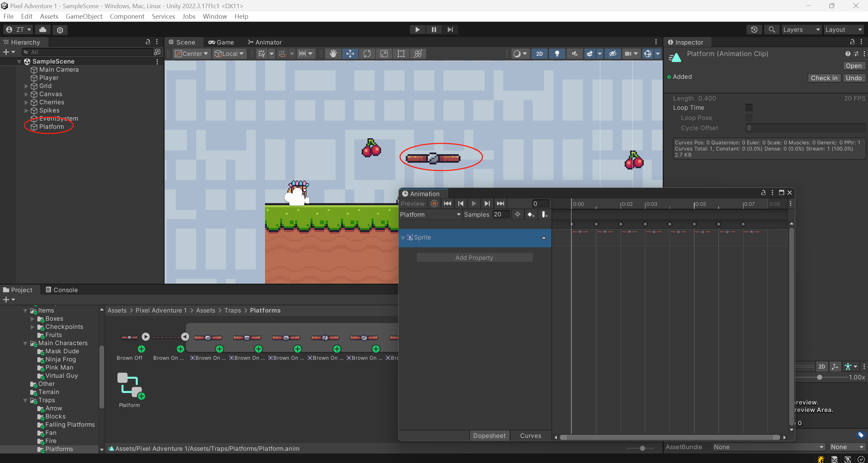The width and height of the screenshot is (868, 463).
Task: Expand the Cherries object in Hierarchy
Action: 26,102
